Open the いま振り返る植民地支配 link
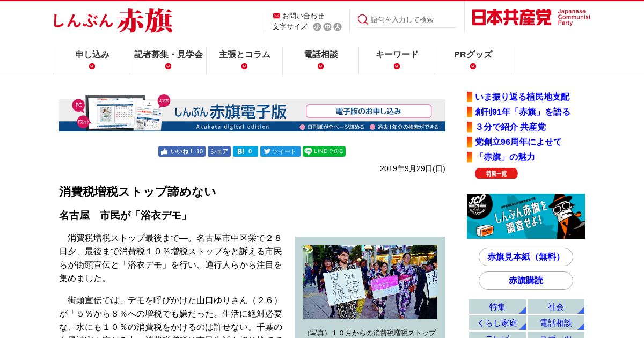 pyautogui.click(x=522, y=97)
